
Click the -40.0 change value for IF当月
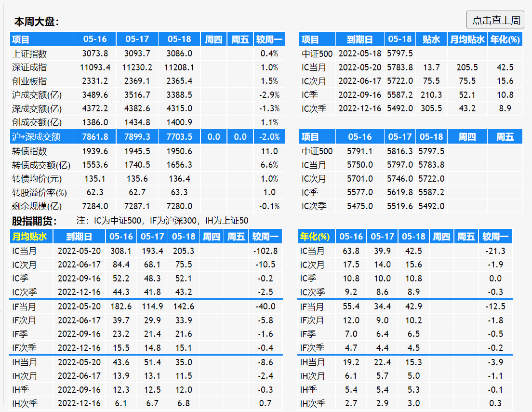point(266,306)
